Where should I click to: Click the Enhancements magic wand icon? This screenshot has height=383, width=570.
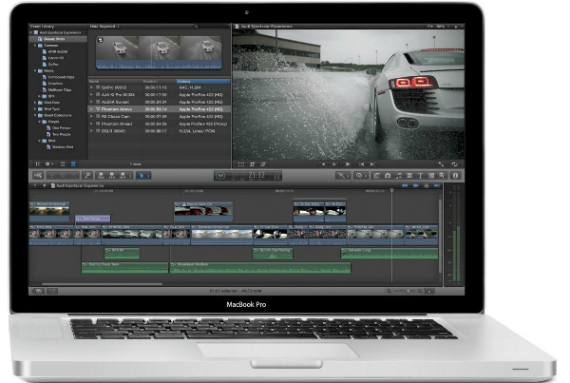coord(342,176)
